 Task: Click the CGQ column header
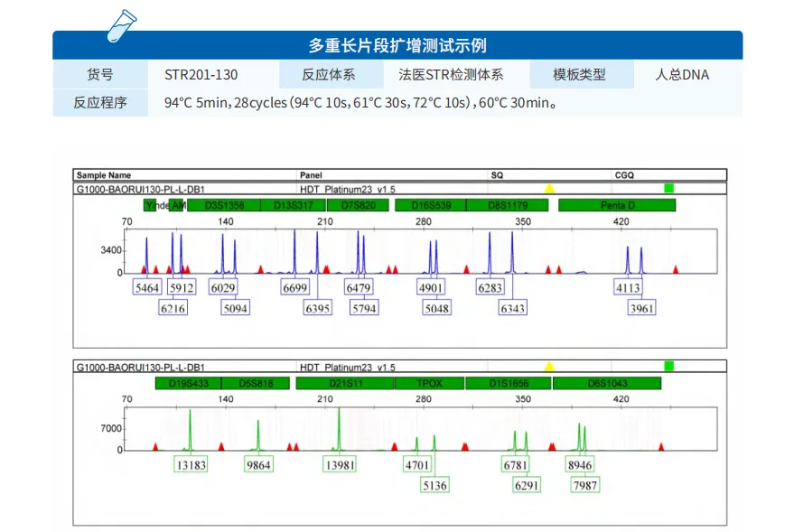point(625,175)
